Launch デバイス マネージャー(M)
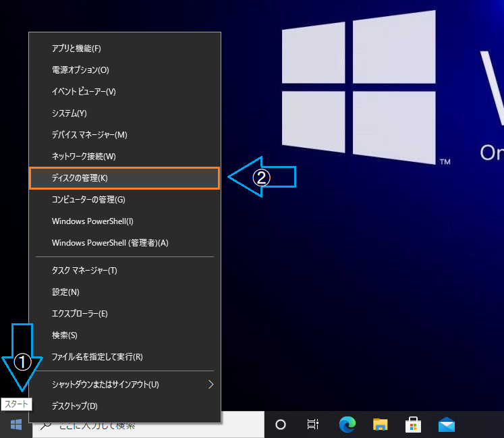The image size is (504, 438). click(x=125, y=135)
